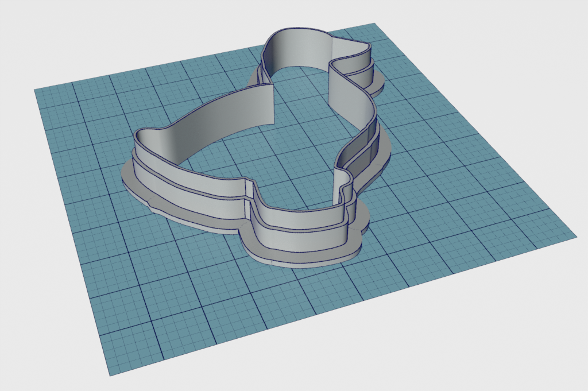Select the flat base flange at the front
Screen dimensions: 588x391
299,253
